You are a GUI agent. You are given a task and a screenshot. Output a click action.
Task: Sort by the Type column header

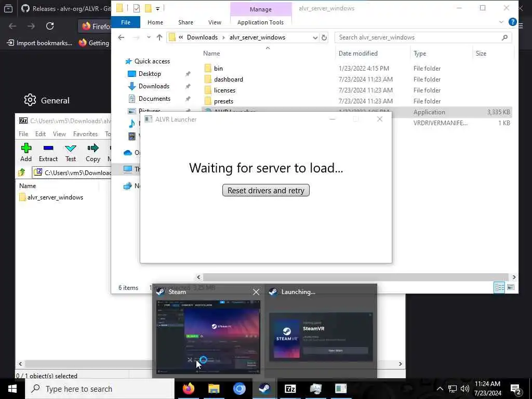420,54
